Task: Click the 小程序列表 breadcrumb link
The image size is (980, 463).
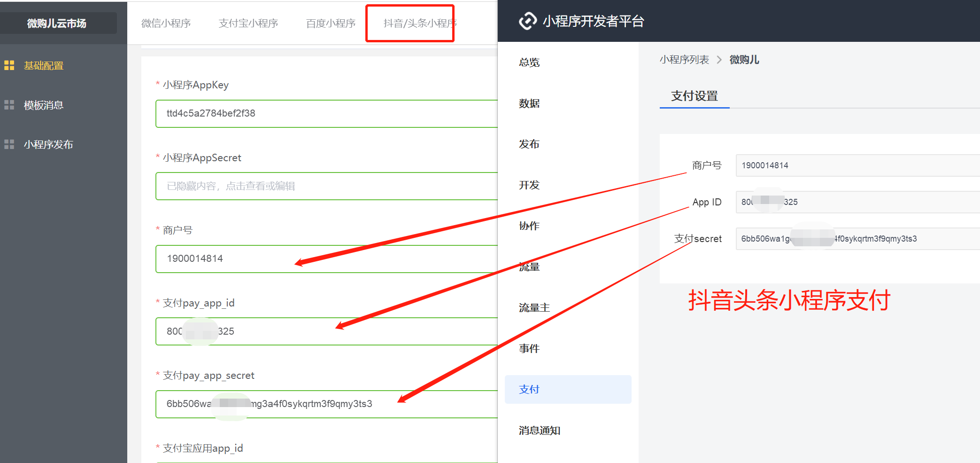Action: click(x=684, y=60)
